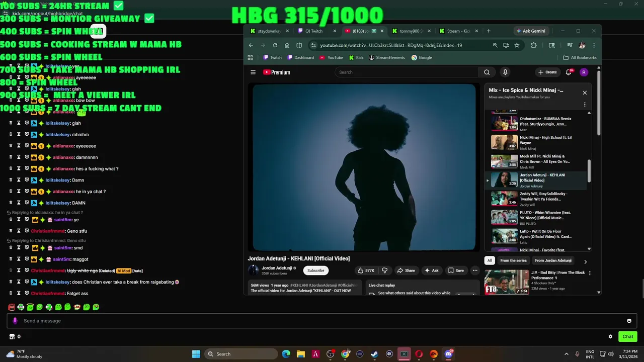
Task: Select the From Jordan Adetunji chip
Action: tap(553, 260)
